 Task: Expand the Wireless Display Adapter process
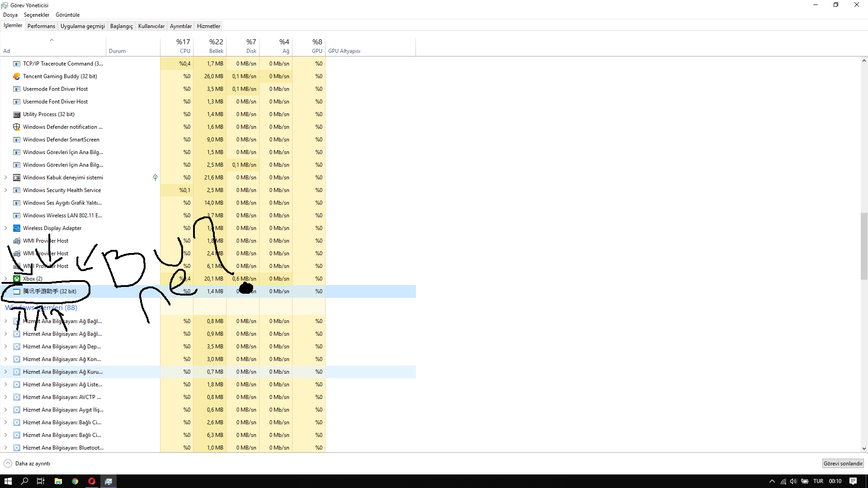coord(5,228)
